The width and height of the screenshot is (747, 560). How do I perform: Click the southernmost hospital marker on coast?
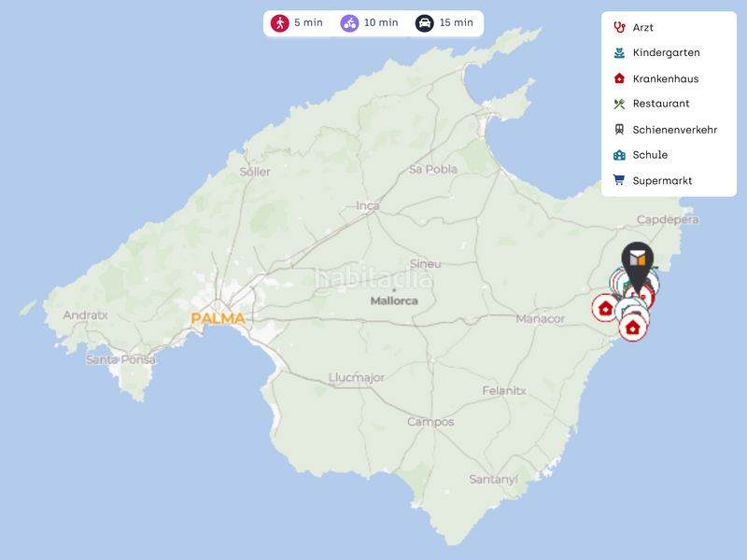pos(633,328)
